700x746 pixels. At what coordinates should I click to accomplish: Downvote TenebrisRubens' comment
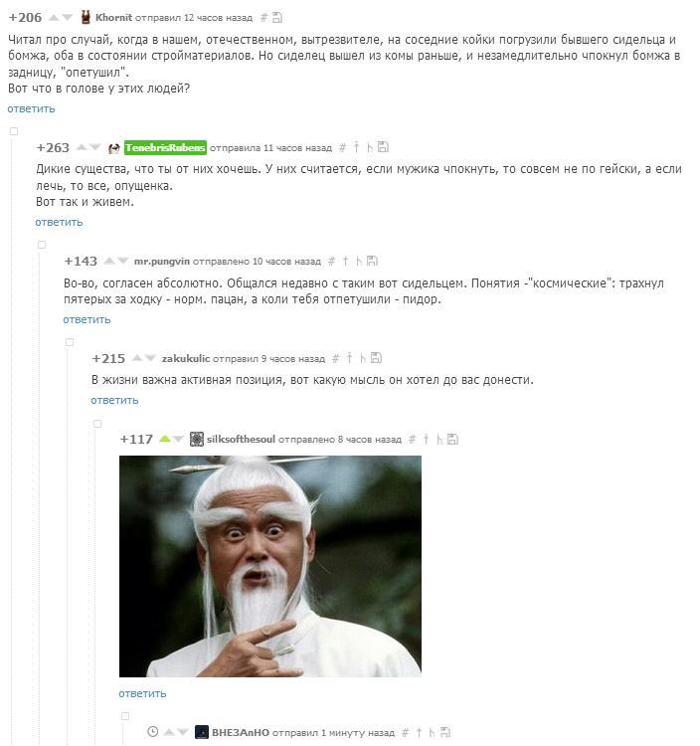[x=95, y=148]
